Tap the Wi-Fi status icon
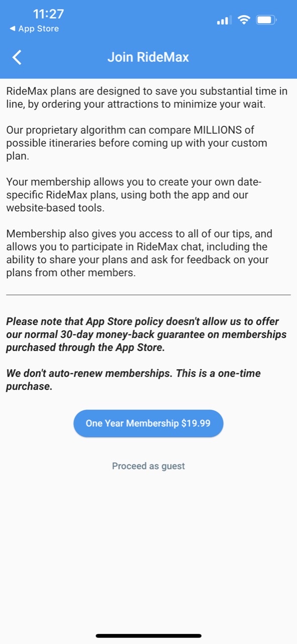Image resolution: width=297 pixels, height=644 pixels. (244, 20)
